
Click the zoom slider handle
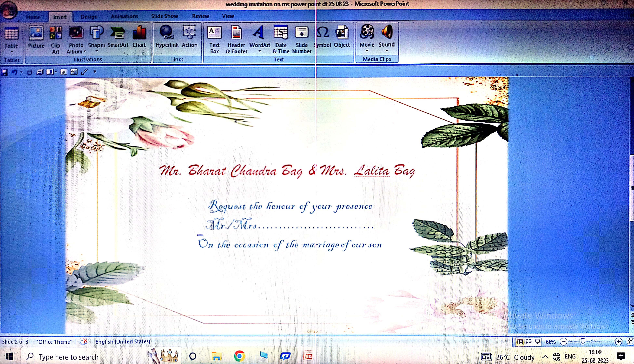pyautogui.click(x=583, y=341)
